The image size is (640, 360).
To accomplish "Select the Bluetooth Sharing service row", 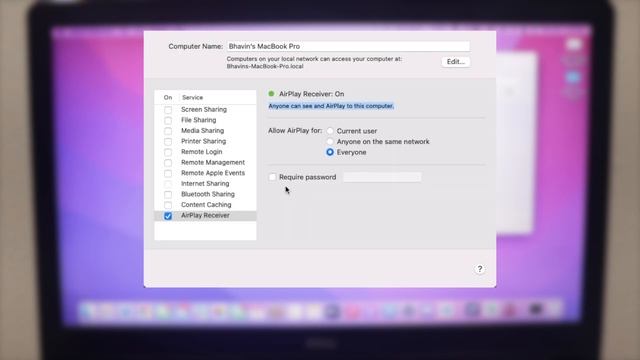I will pyautogui.click(x=205, y=194).
